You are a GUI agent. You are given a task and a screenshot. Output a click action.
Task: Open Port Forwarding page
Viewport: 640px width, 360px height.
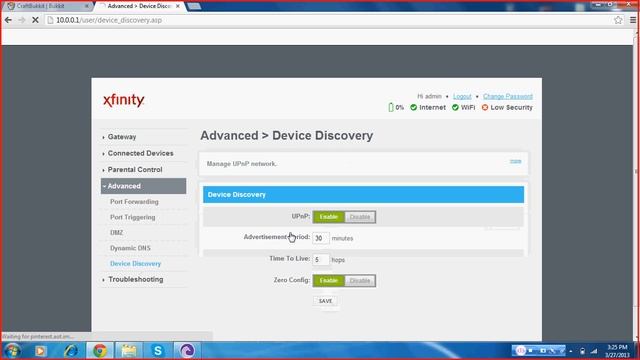click(134, 202)
